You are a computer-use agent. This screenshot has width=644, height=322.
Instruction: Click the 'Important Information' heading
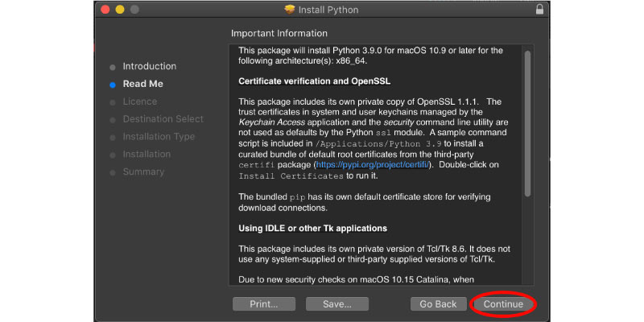click(x=279, y=33)
